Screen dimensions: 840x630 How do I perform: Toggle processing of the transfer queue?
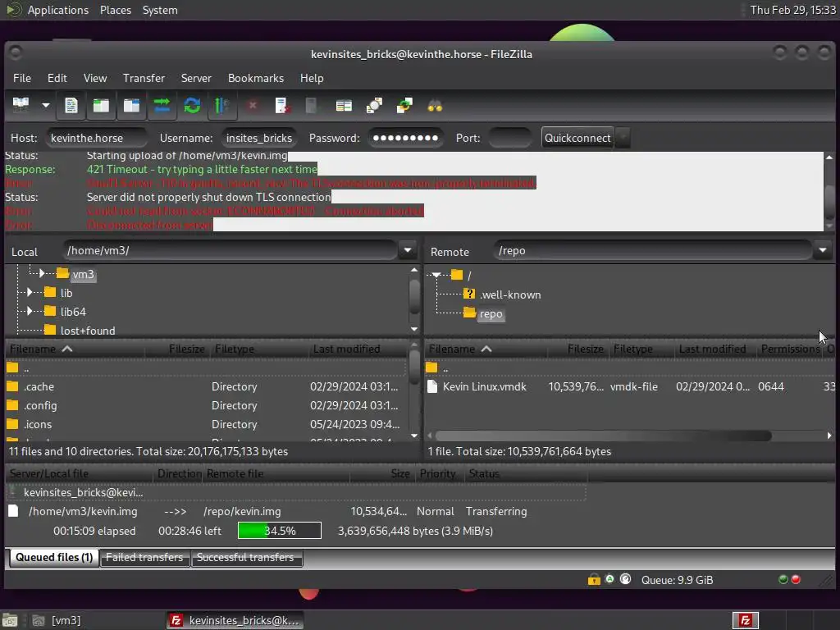(221, 106)
